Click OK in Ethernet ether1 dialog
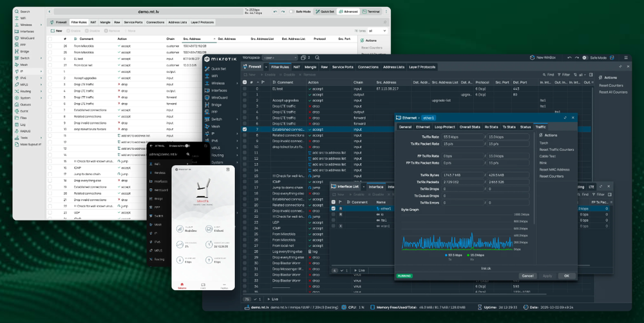Screen dimensions: 644x323 pos(566,276)
